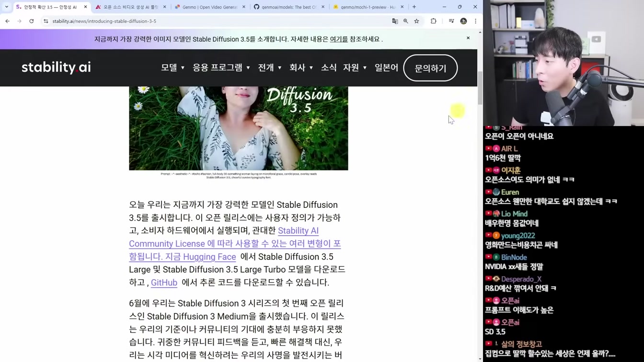
Task: Close the genmoai/models tab
Action: tap(322, 7)
